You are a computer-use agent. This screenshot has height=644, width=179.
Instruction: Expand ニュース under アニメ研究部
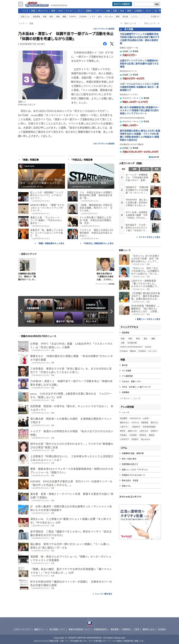[140, 412]
